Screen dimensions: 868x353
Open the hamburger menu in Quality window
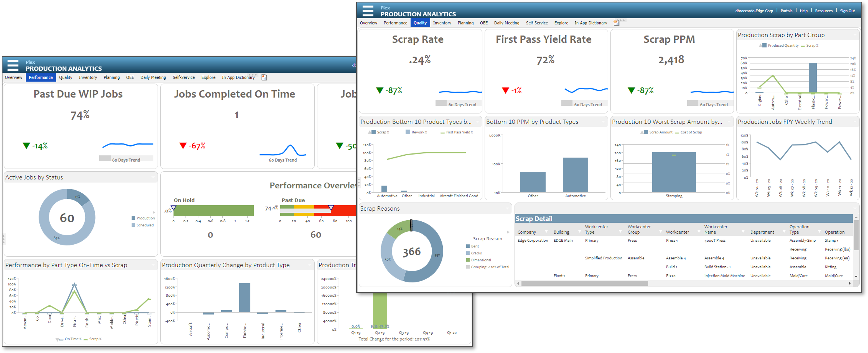(x=368, y=11)
